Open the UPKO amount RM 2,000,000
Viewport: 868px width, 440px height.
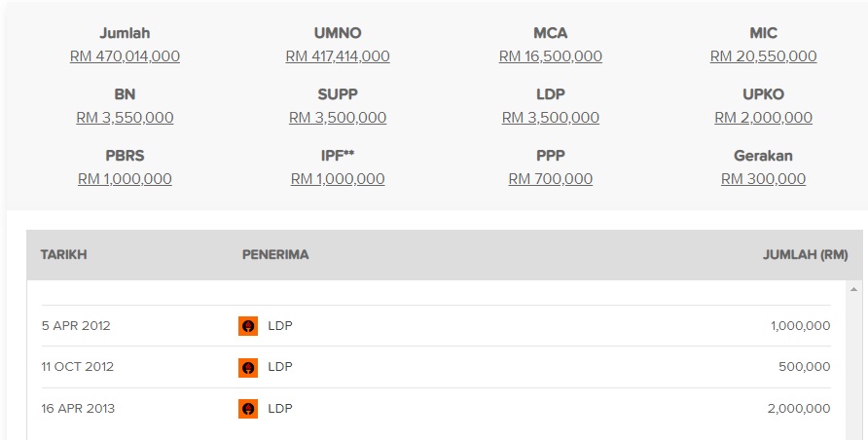click(764, 118)
